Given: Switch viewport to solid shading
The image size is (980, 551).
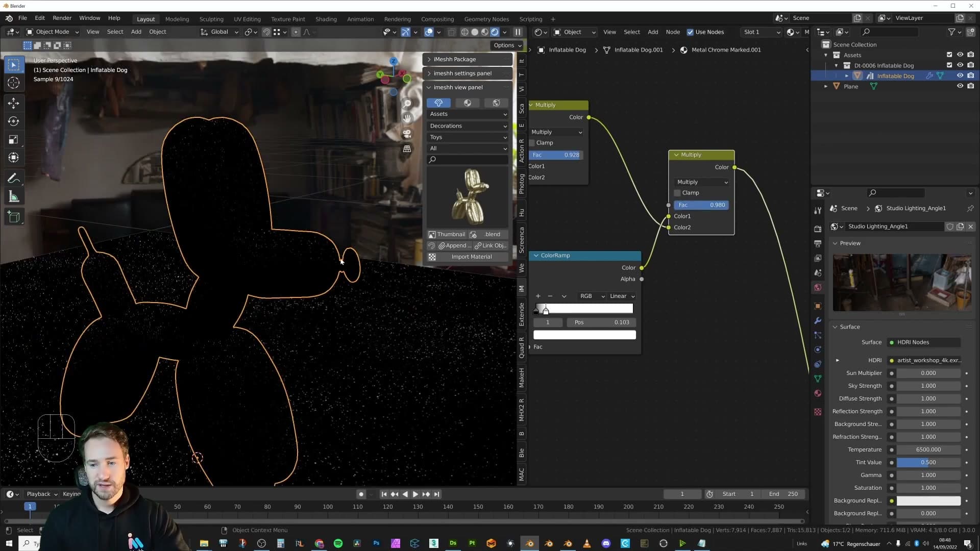Looking at the screenshot, I should coord(475,32).
